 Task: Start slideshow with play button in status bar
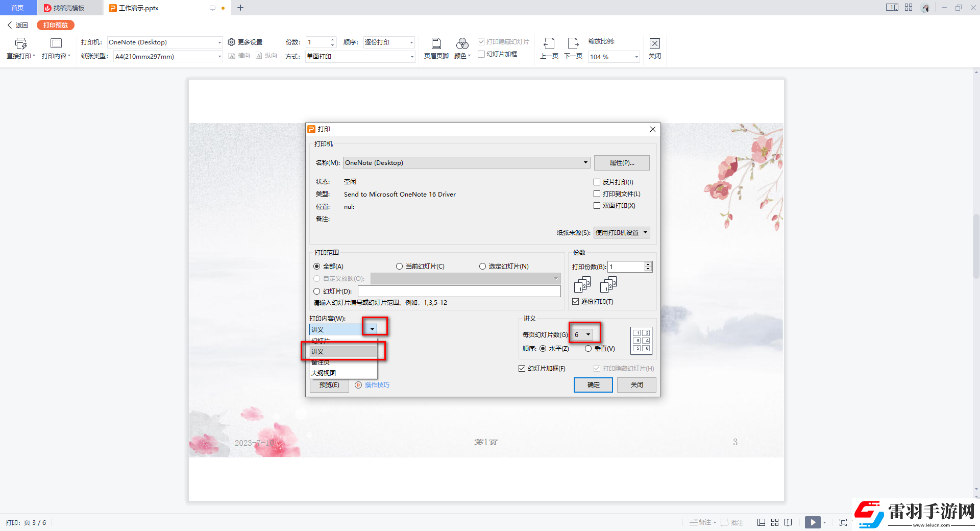(813, 522)
